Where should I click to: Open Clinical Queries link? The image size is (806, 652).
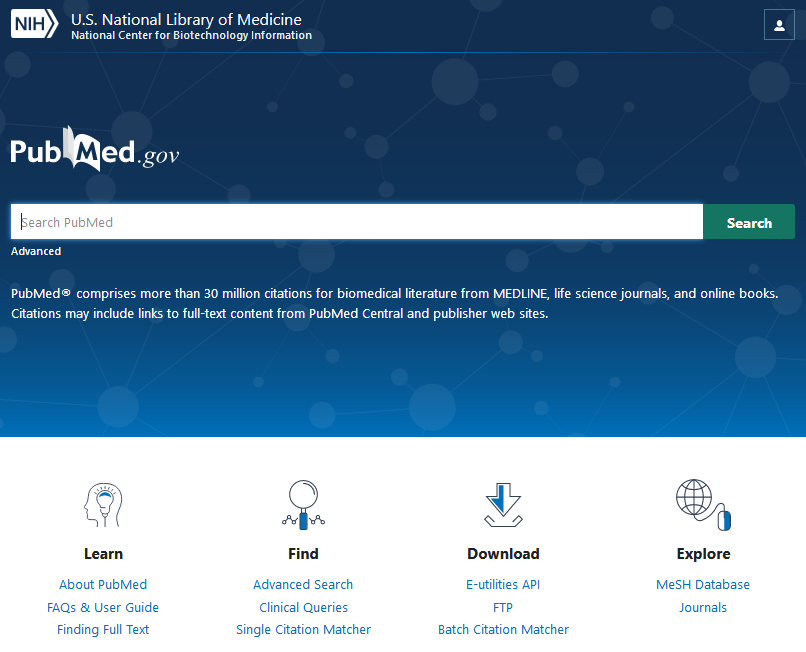[303, 608]
